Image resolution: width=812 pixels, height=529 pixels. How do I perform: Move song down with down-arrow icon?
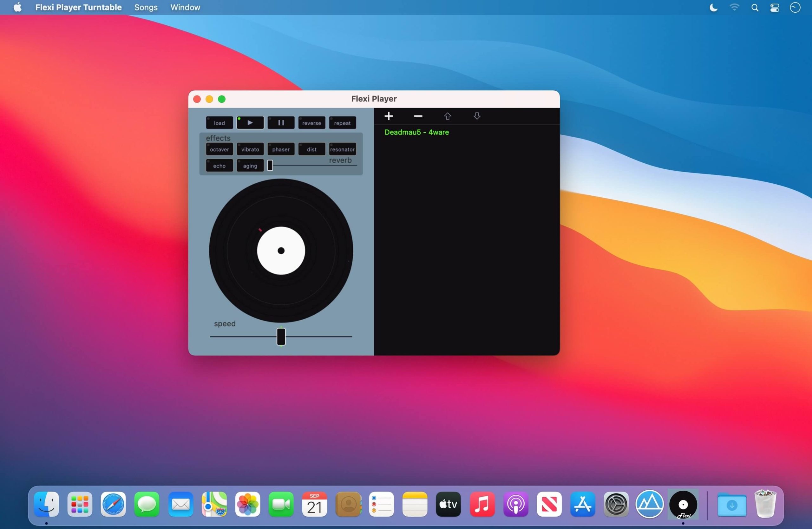[477, 116]
